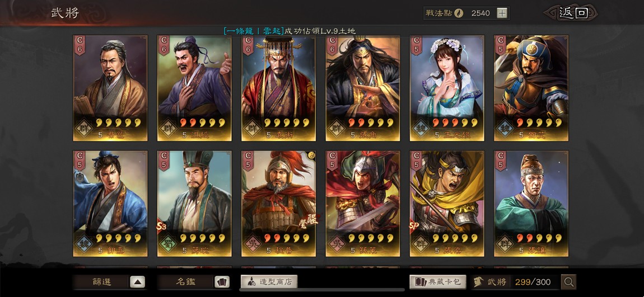Open the card deck icon beside 名鑑
This screenshot has width=644, height=297.
click(x=222, y=282)
